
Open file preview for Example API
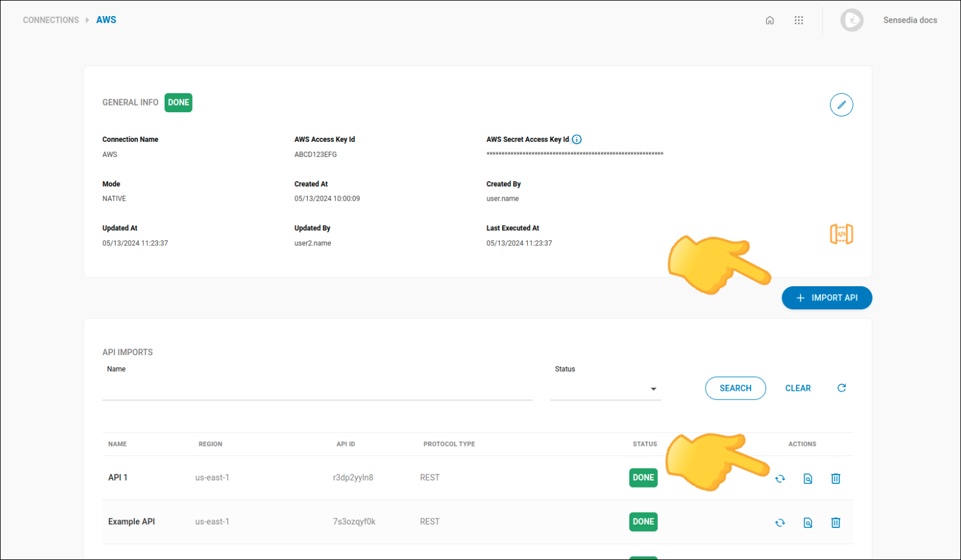(808, 523)
